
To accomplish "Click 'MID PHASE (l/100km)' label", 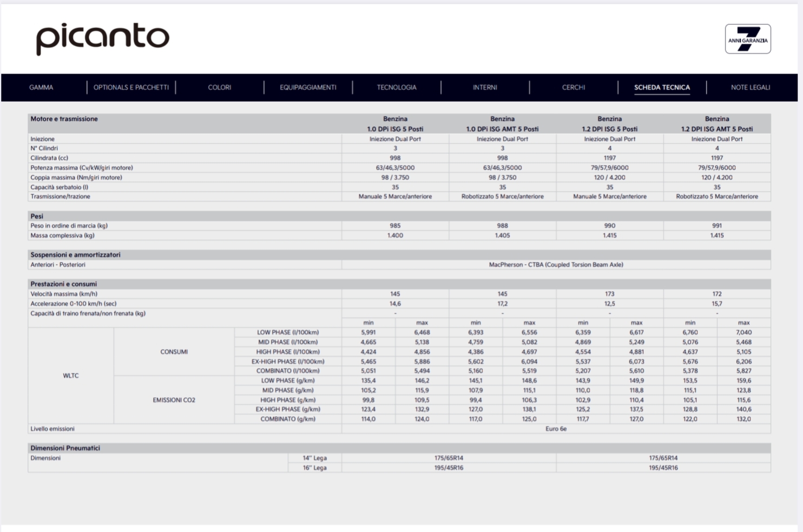I will tap(288, 342).
